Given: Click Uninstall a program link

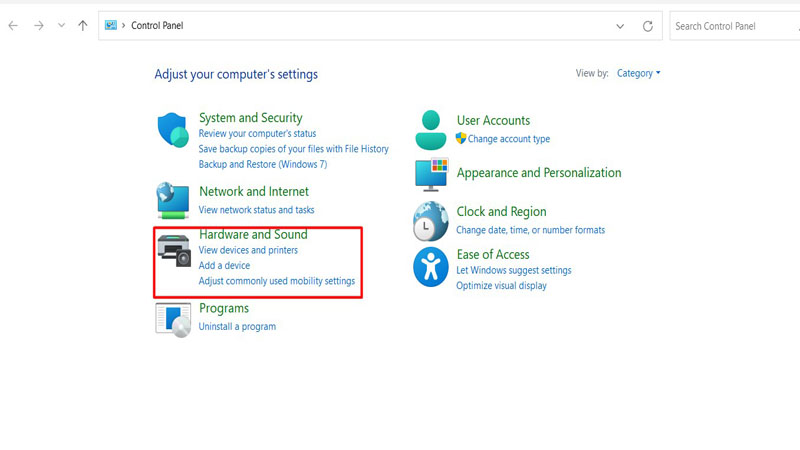Looking at the screenshot, I should 237,326.
